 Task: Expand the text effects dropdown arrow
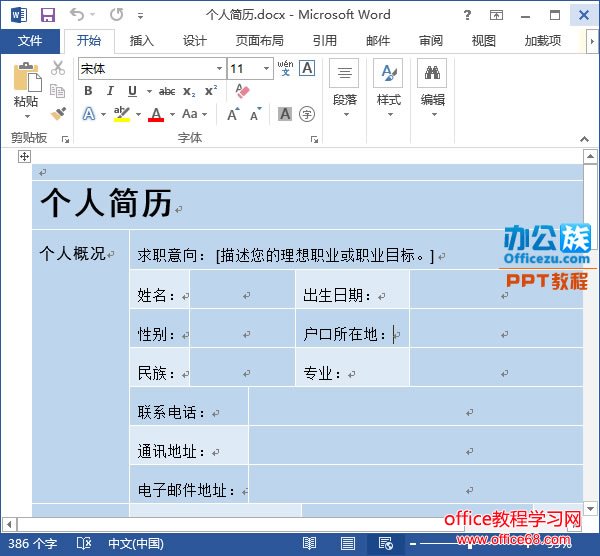(x=103, y=114)
